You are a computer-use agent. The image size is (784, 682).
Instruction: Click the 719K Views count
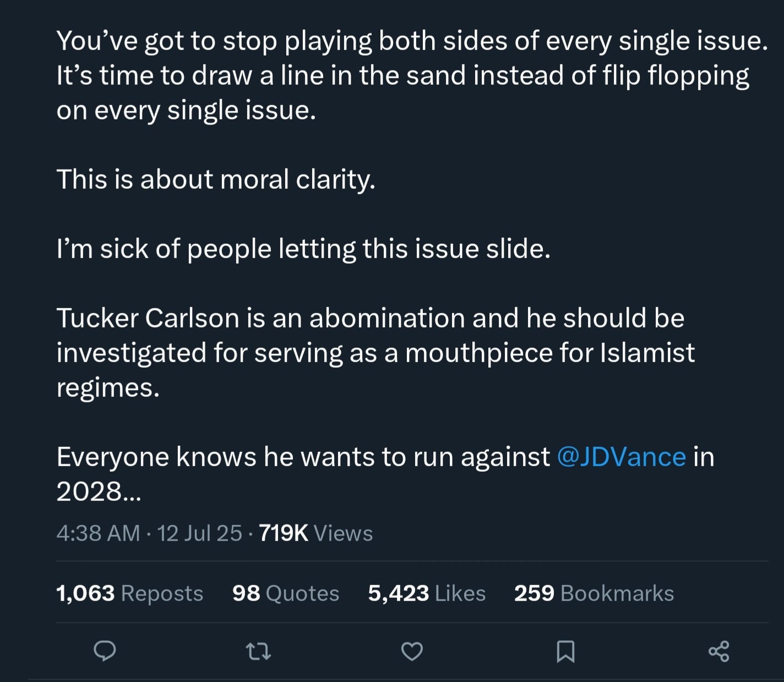click(315, 533)
